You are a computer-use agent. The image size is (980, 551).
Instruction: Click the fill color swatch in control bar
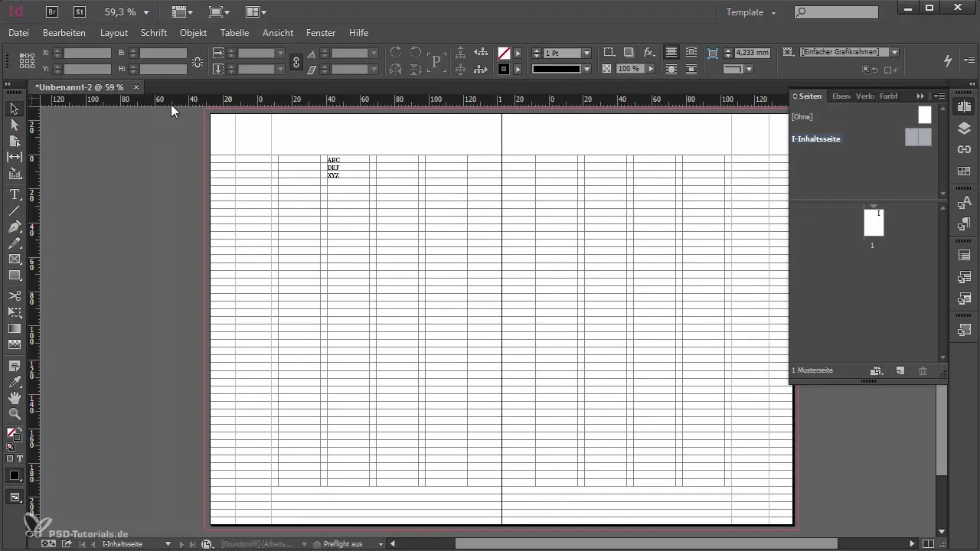pyautogui.click(x=504, y=54)
